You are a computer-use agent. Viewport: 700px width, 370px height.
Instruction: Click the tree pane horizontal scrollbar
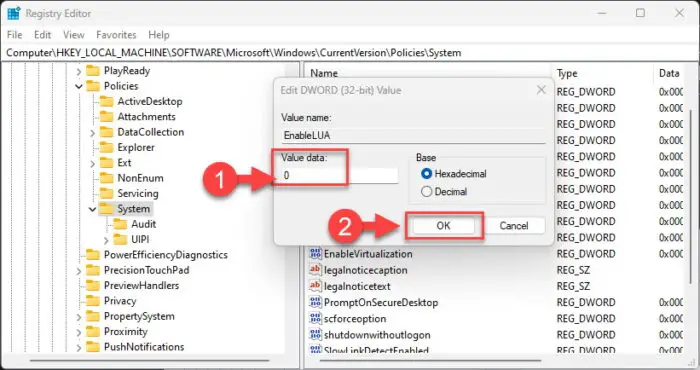tap(150, 360)
